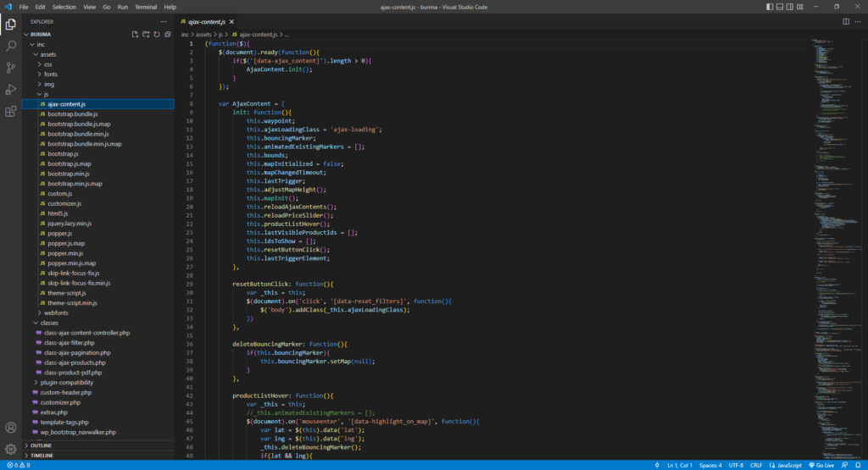Click New File icon in explorer header

click(135, 34)
